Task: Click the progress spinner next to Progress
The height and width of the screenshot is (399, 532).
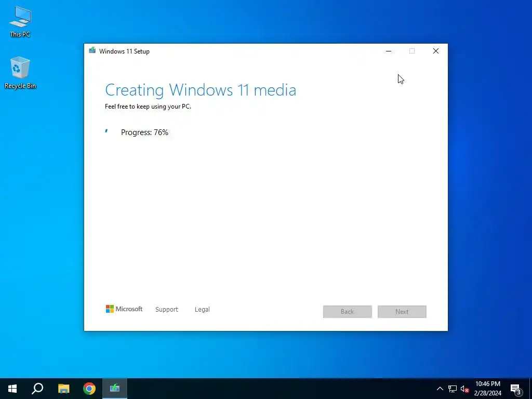Action: click(x=107, y=131)
